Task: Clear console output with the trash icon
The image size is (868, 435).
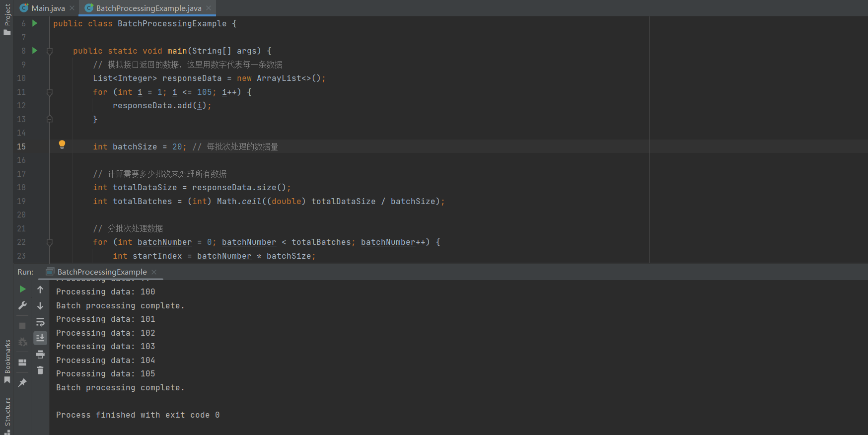Action: coord(40,370)
